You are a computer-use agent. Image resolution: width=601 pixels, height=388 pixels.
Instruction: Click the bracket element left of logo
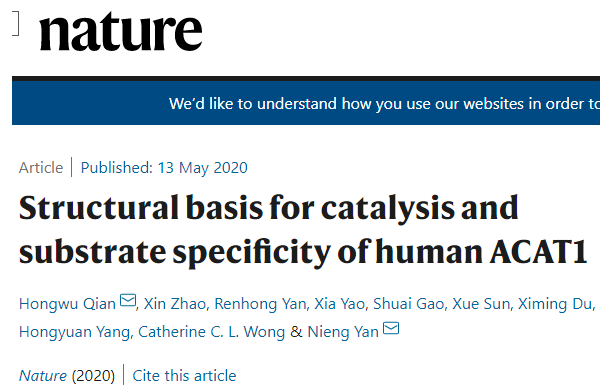click(15, 23)
